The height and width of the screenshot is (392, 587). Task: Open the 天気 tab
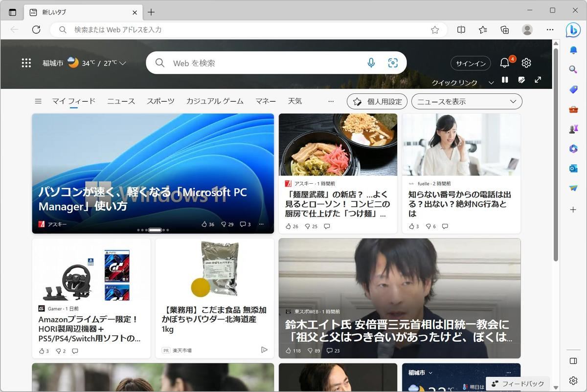click(x=295, y=101)
